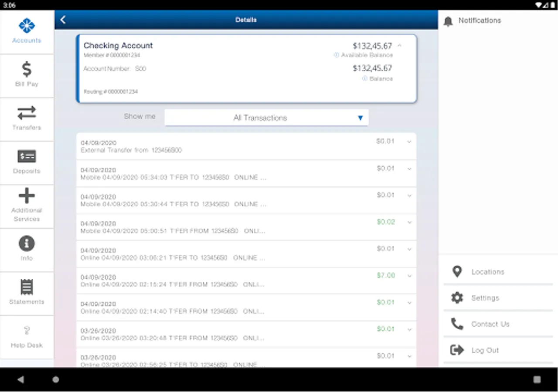Screen dimensions: 558x392
Task: Open Additional Services plus icon
Action: point(27,196)
